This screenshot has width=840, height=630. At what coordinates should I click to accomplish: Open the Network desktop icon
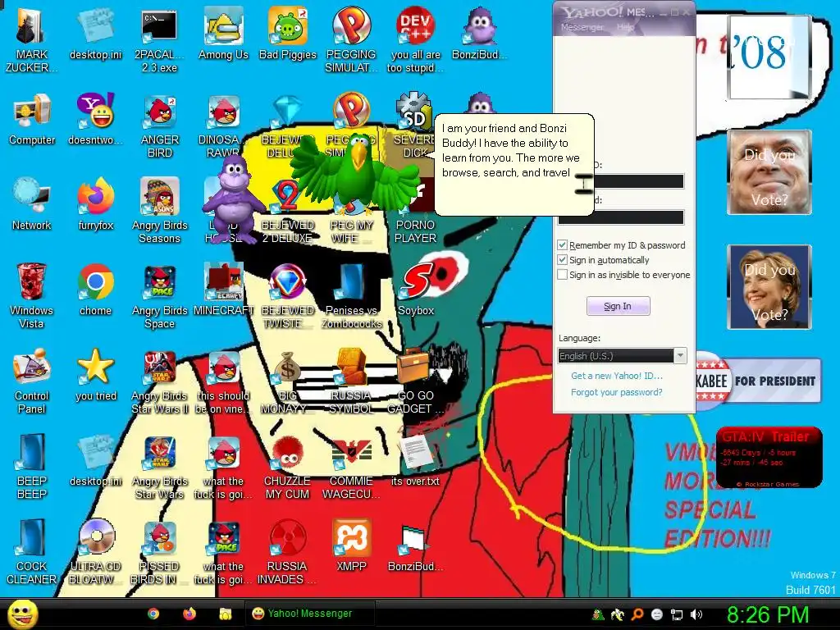point(32,204)
